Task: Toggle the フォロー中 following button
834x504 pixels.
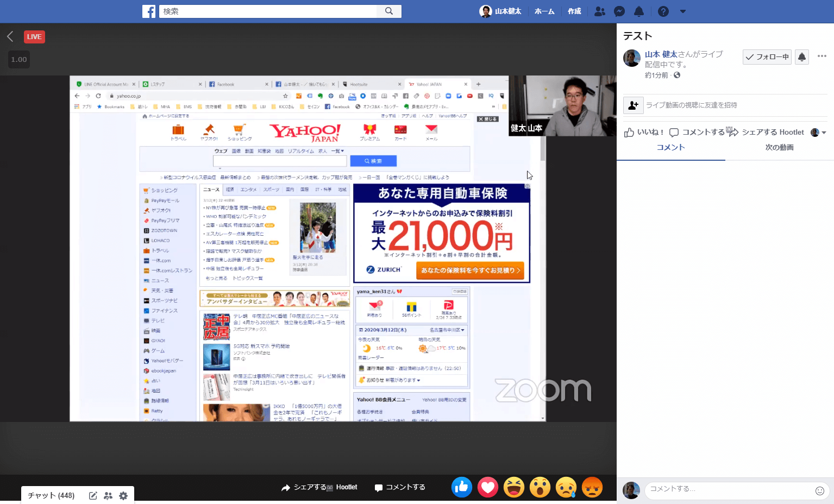Action: [x=767, y=57]
